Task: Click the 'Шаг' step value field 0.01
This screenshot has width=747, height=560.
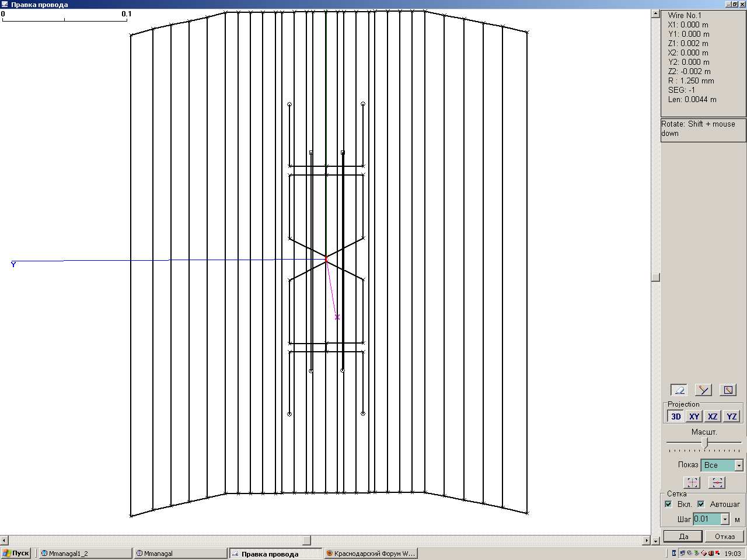Action: [x=707, y=519]
